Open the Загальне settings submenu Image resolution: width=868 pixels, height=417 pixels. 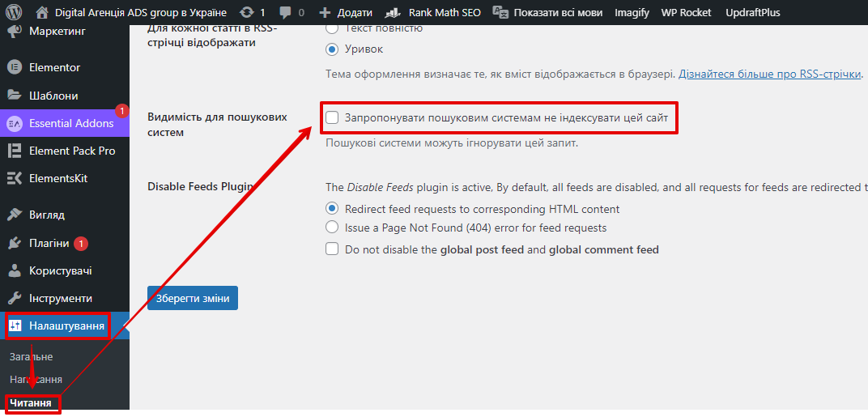pos(31,356)
